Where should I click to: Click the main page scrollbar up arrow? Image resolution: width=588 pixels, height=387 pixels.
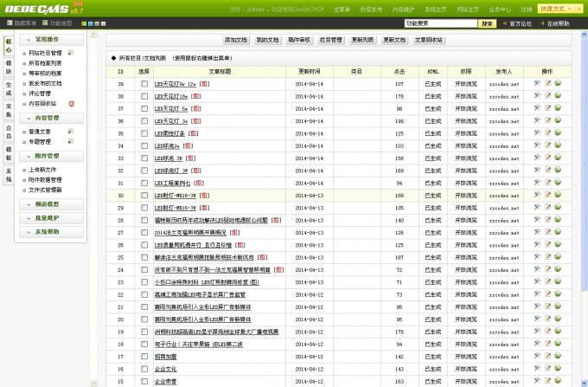click(585, 35)
